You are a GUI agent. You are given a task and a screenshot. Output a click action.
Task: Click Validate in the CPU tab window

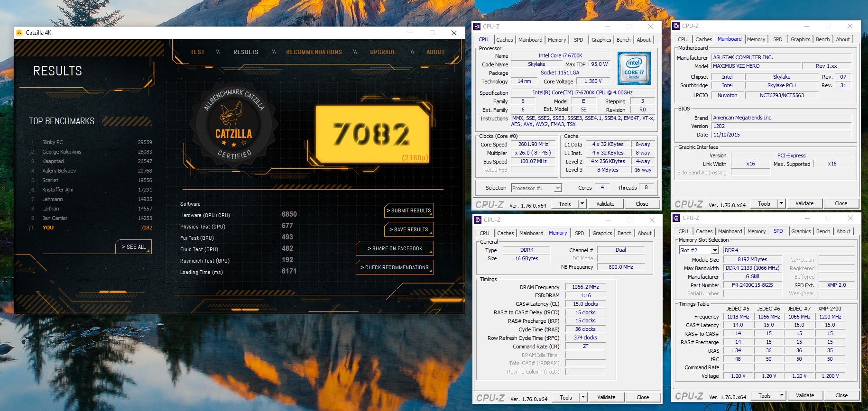pos(605,204)
